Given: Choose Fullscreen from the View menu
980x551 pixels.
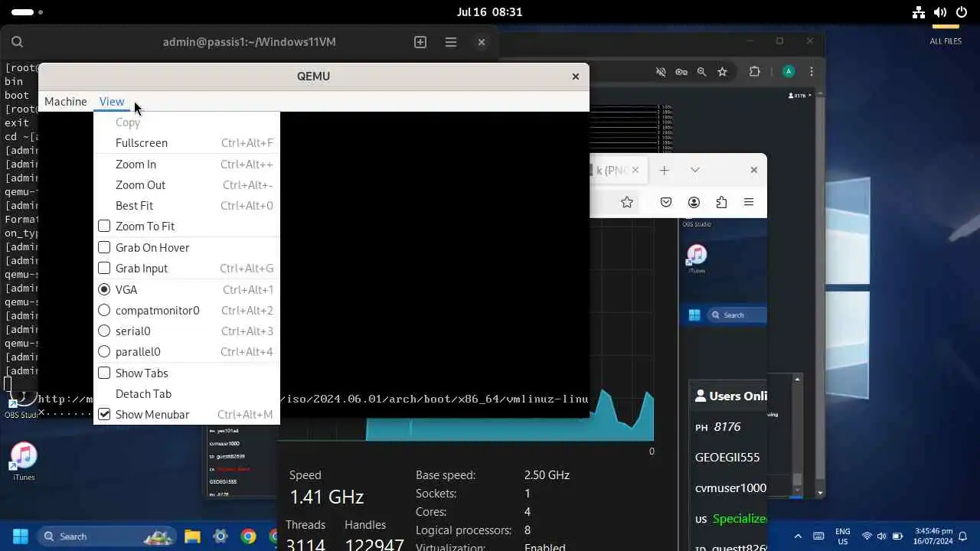Looking at the screenshot, I should pyautogui.click(x=186, y=143).
